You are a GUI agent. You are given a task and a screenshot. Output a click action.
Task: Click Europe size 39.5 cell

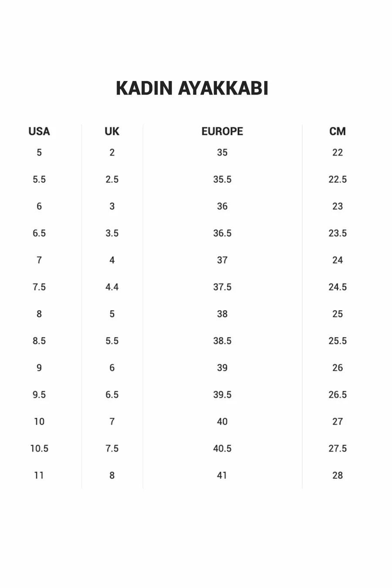222,395
